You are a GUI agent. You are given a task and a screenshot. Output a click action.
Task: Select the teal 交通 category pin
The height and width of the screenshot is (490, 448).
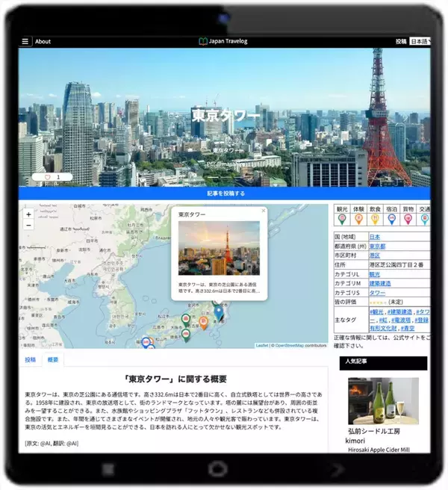[425, 220]
